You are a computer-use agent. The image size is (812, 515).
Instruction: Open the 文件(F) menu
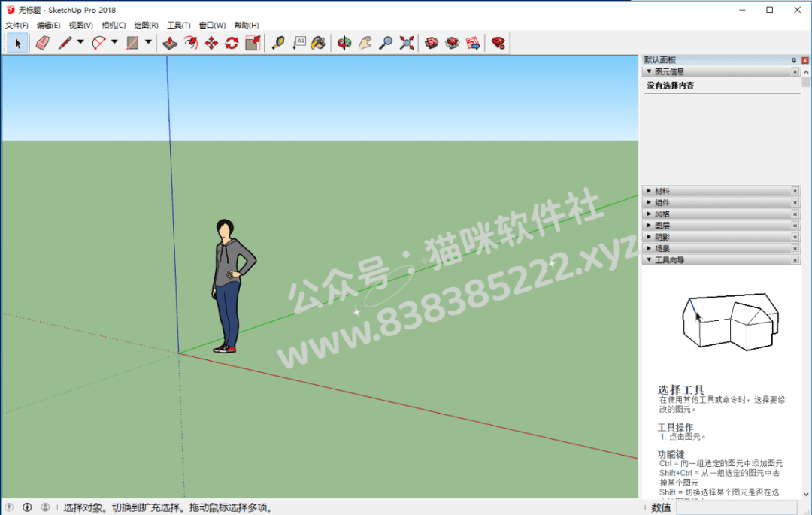coord(17,25)
